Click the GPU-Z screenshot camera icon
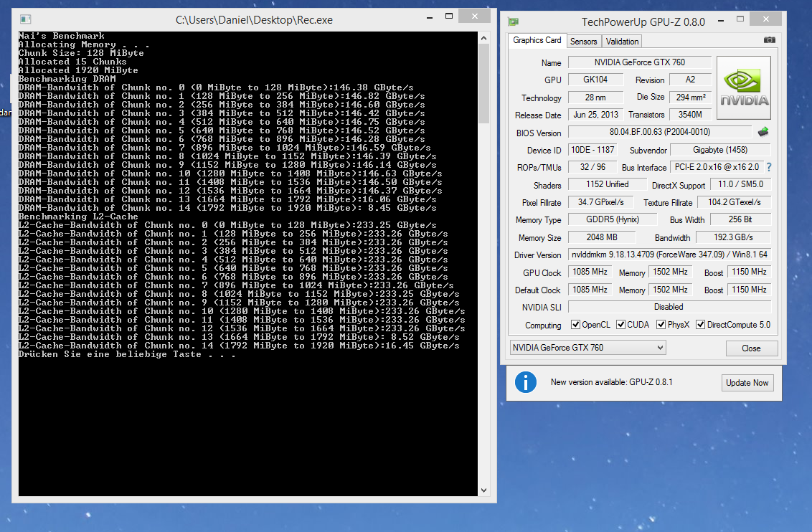 [x=770, y=40]
